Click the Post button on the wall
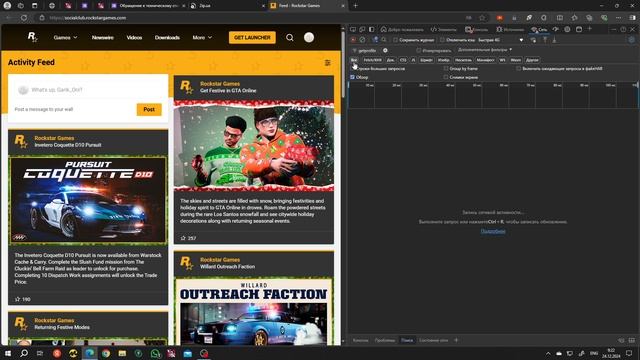Image resolution: width=640 pixels, height=360 pixels. click(x=149, y=109)
